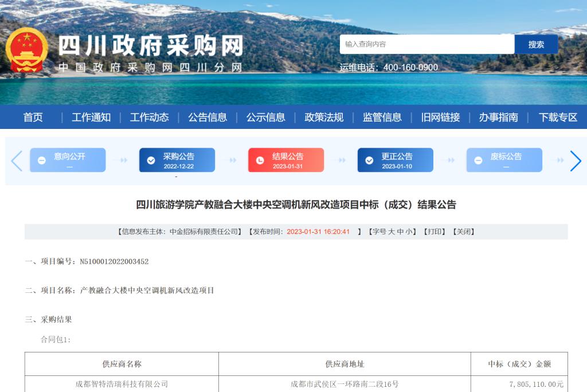The height and width of the screenshot is (392, 587).
Task: Open the 采购公告 2022-12-22 step
Action: (x=177, y=160)
